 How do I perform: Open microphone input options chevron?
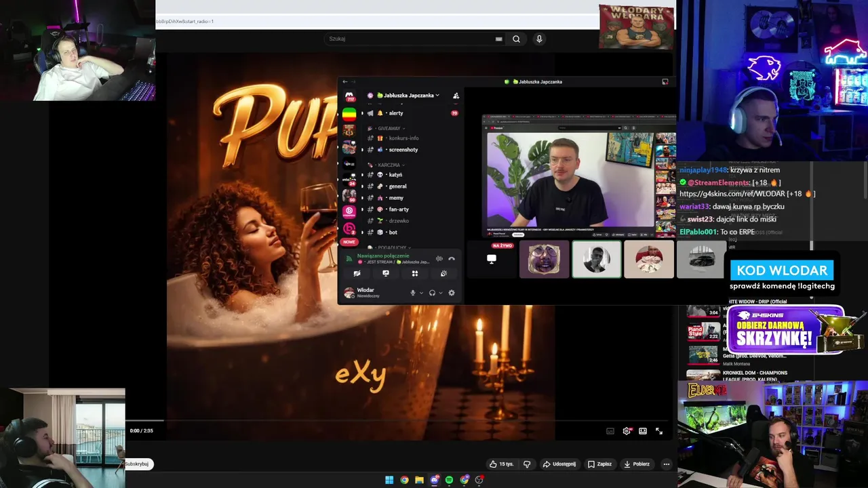[421, 293]
